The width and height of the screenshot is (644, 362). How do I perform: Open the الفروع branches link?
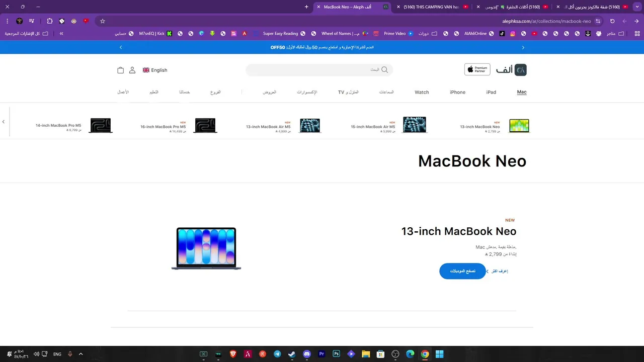(215, 92)
